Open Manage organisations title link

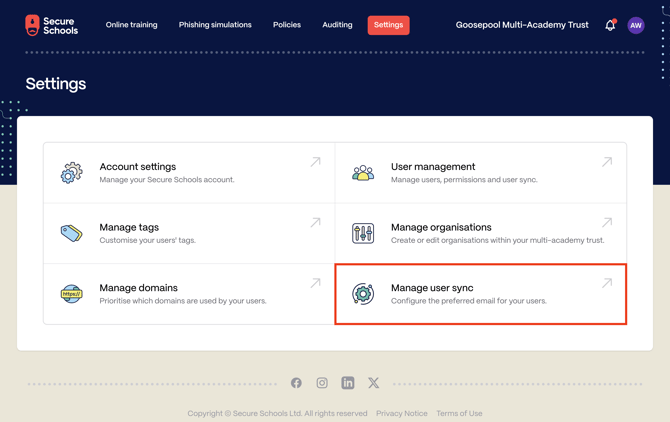coord(441,227)
